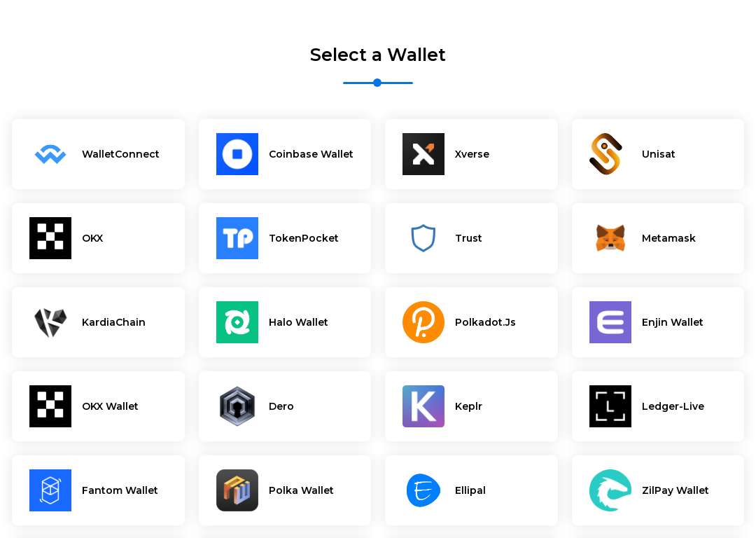Viewport: 756px width, 538px height.
Task: Click the Polka Wallet label
Action: point(301,490)
